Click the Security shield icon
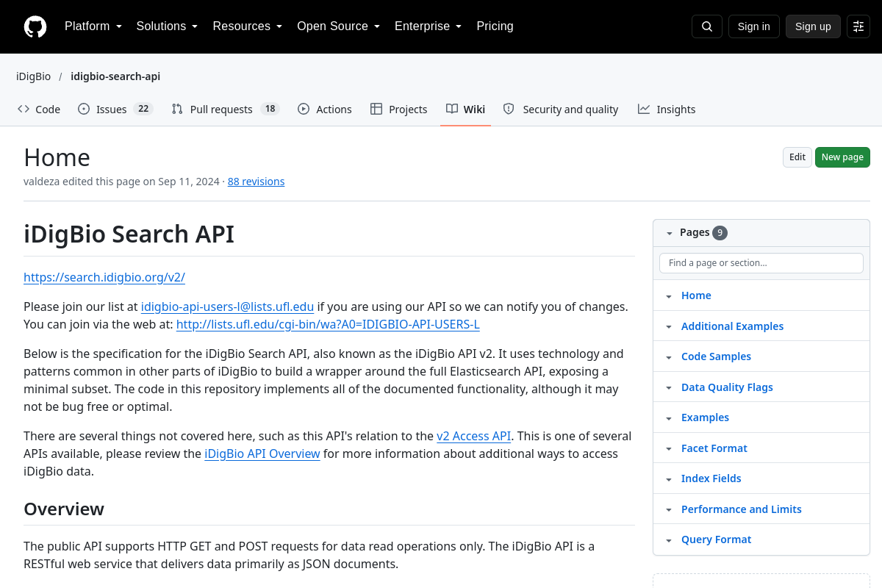This screenshot has height=588, width=882. point(509,109)
